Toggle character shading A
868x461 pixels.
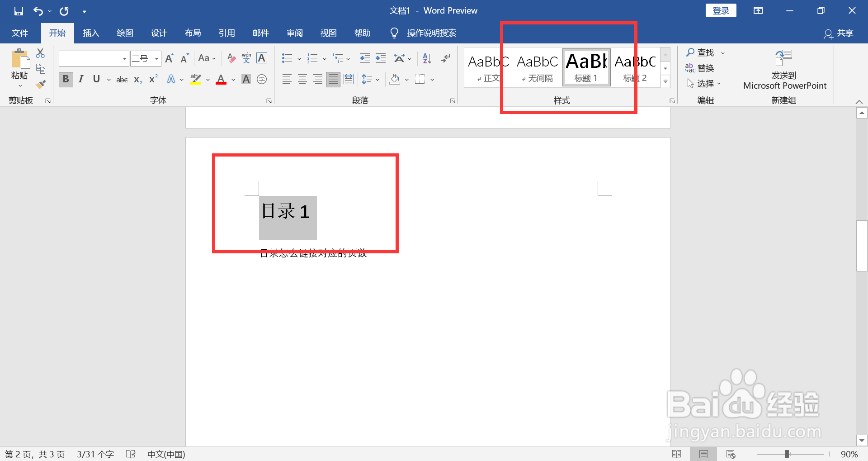point(246,80)
